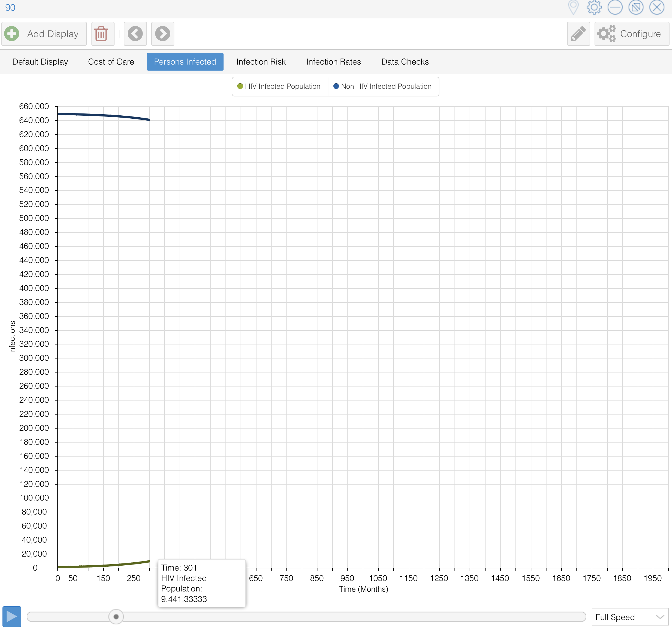The image size is (672, 631).
Task: Open the Full Speed dropdown
Action: (x=630, y=617)
